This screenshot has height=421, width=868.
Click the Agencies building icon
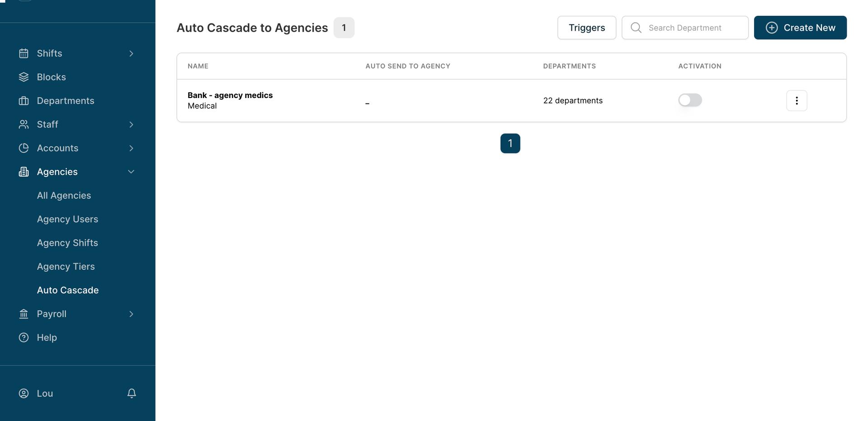(24, 171)
